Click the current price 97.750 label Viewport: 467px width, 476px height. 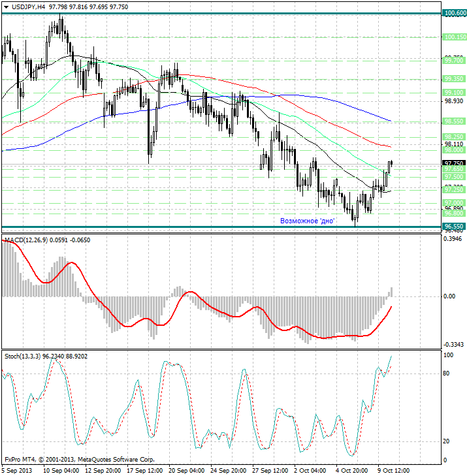[454, 163]
